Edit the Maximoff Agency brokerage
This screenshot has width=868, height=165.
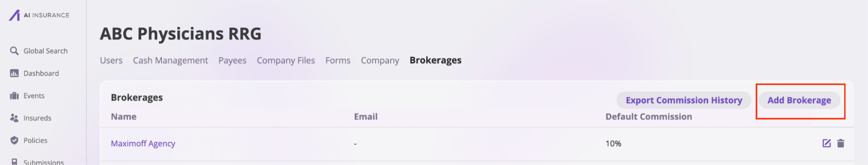pos(827,143)
